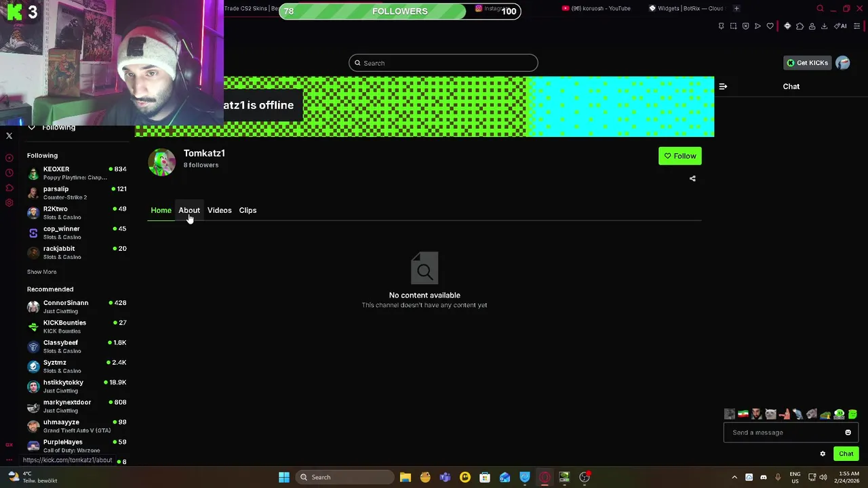Send message with green Chat button
This screenshot has height=488, width=868.
coord(846,453)
